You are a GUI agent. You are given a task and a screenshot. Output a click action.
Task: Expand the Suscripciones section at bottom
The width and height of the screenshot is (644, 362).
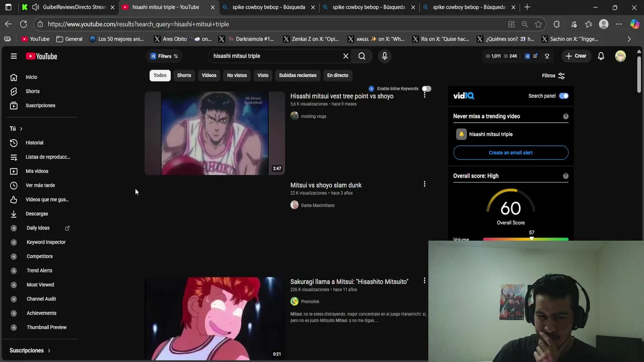click(x=30, y=350)
